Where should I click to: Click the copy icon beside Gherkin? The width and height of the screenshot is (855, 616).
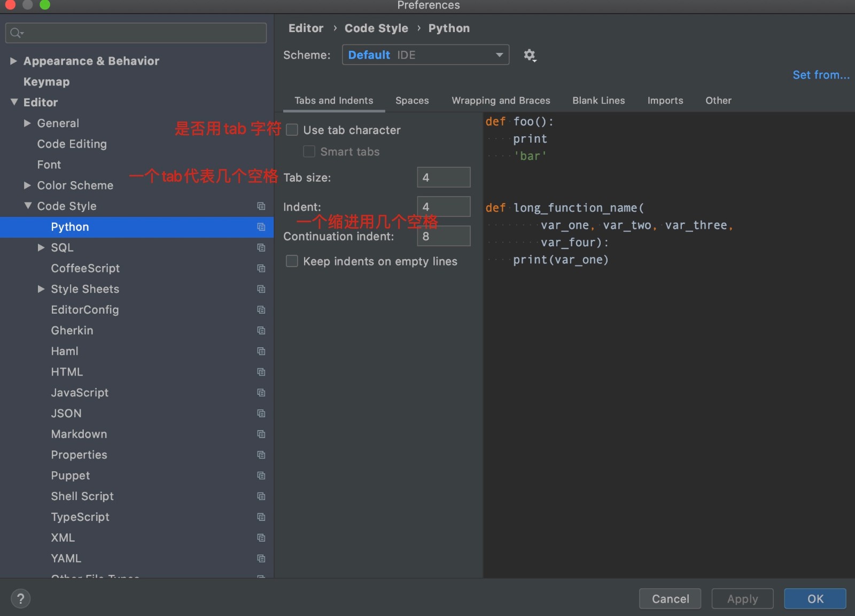coord(261,331)
